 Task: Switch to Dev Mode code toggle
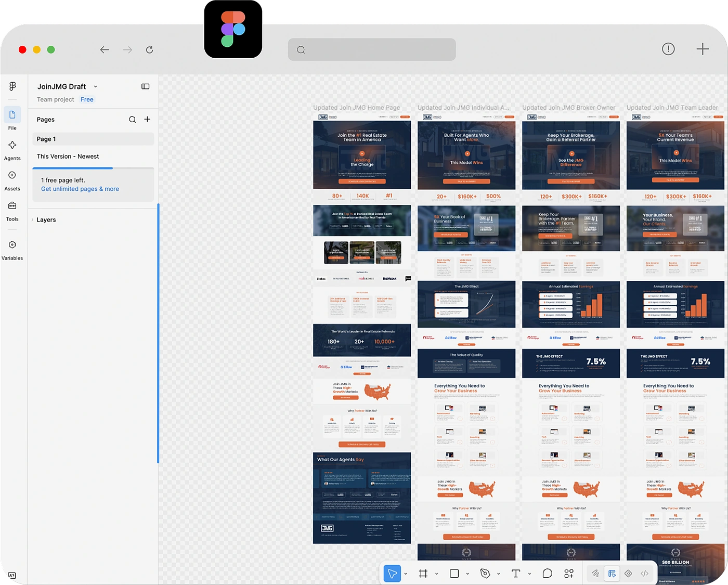(x=644, y=574)
